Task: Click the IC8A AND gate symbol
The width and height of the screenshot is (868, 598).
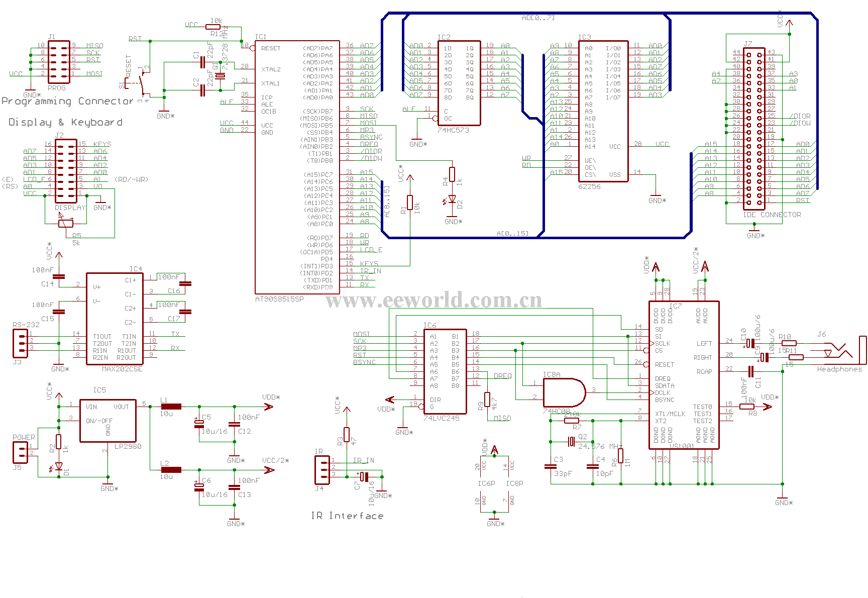Action: [564, 392]
